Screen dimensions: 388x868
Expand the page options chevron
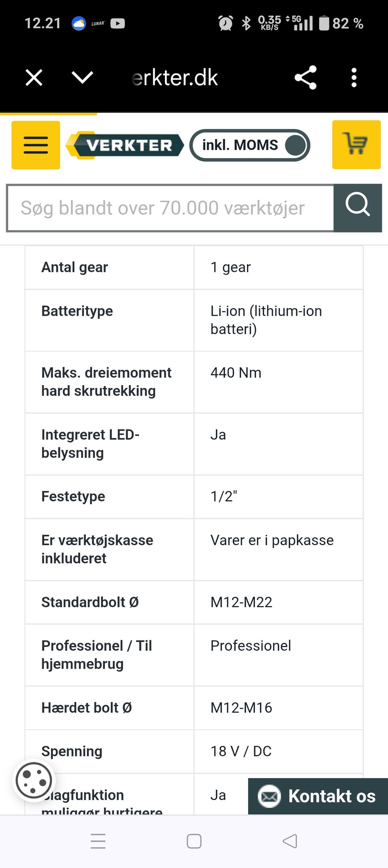pos(82,77)
